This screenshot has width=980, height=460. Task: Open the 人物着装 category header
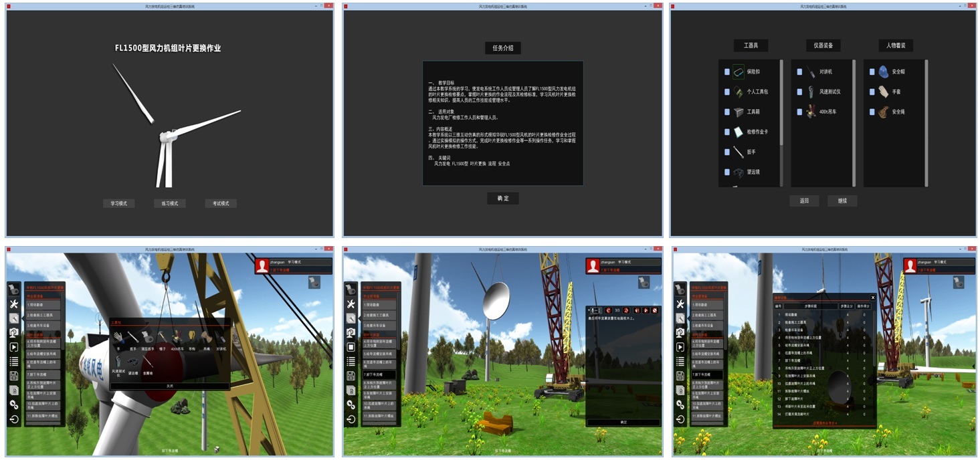pos(895,45)
